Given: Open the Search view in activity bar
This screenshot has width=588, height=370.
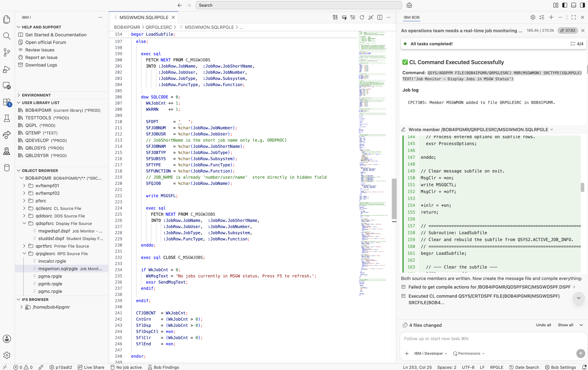Looking at the screenshot, I should [x=7, y=36].
